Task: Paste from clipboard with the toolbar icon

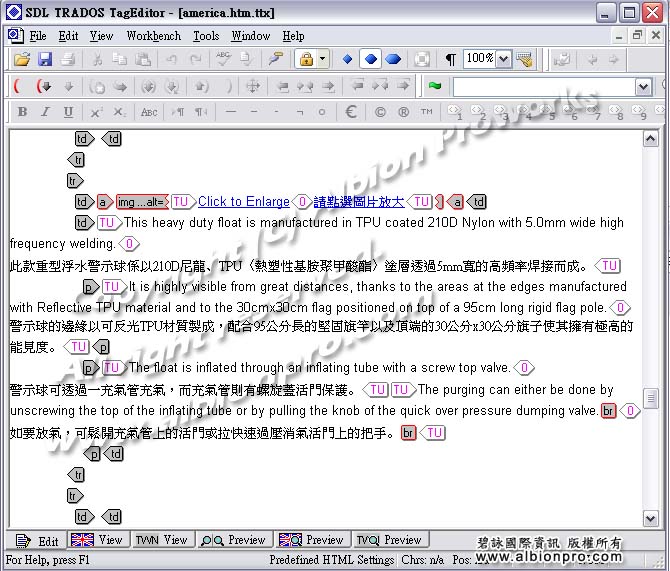Action: pyautogui.click(x=143, y=59)
